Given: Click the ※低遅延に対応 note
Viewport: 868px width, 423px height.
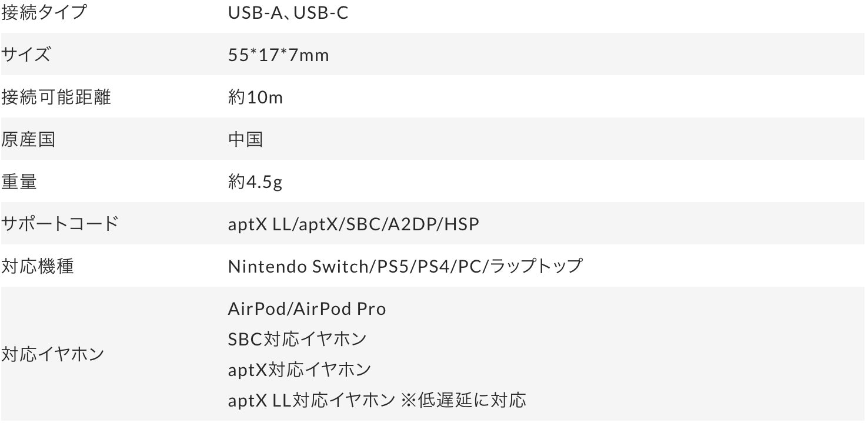Looking at the screenshot, I should 463,401.
